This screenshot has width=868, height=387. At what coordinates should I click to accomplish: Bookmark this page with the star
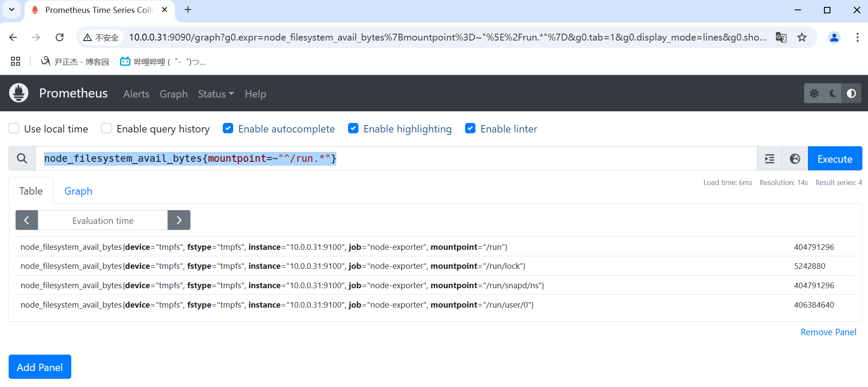click(802, 38)
